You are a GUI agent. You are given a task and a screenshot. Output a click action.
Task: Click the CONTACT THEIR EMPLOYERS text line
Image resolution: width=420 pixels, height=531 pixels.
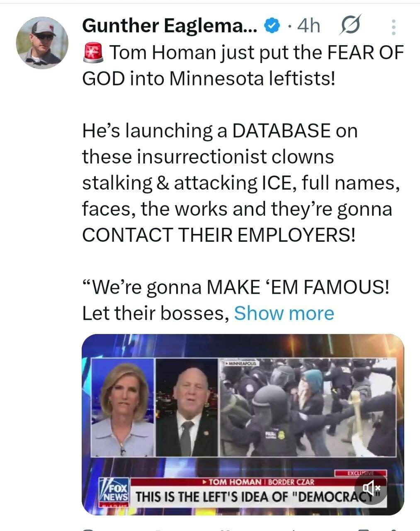(219, 235)
